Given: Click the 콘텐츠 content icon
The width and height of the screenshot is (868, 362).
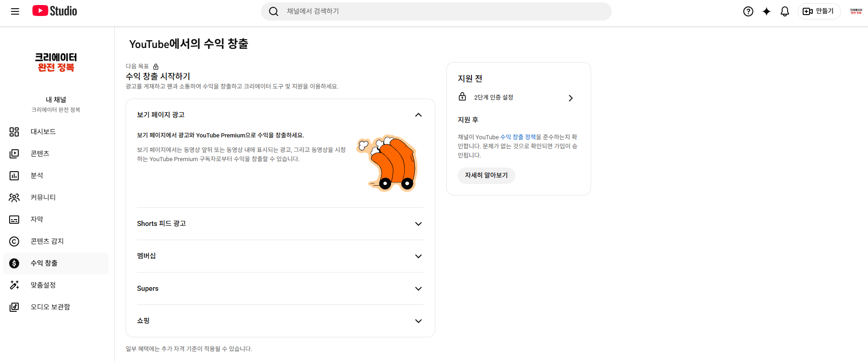Looking at the screenshot, I should click(14, 154).
